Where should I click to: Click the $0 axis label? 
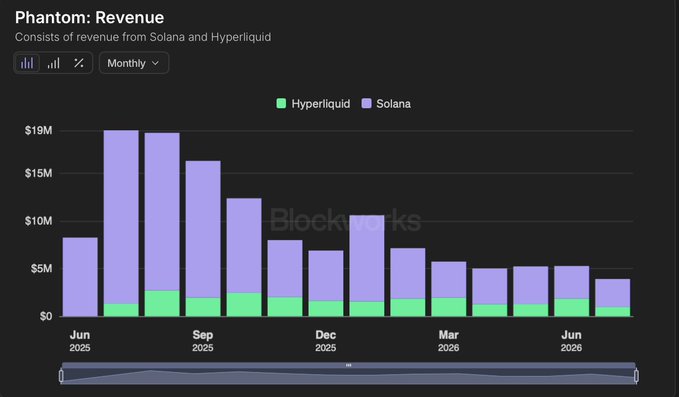tap(46, 316)
